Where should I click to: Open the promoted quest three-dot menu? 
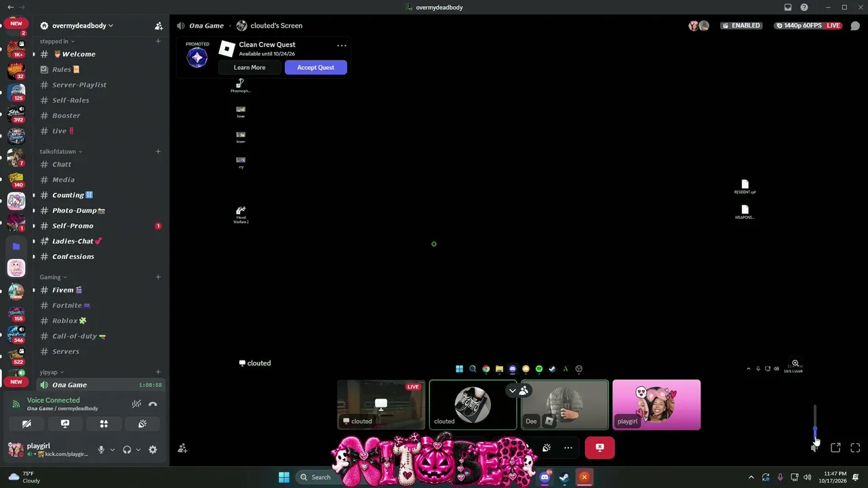(342, 46)
